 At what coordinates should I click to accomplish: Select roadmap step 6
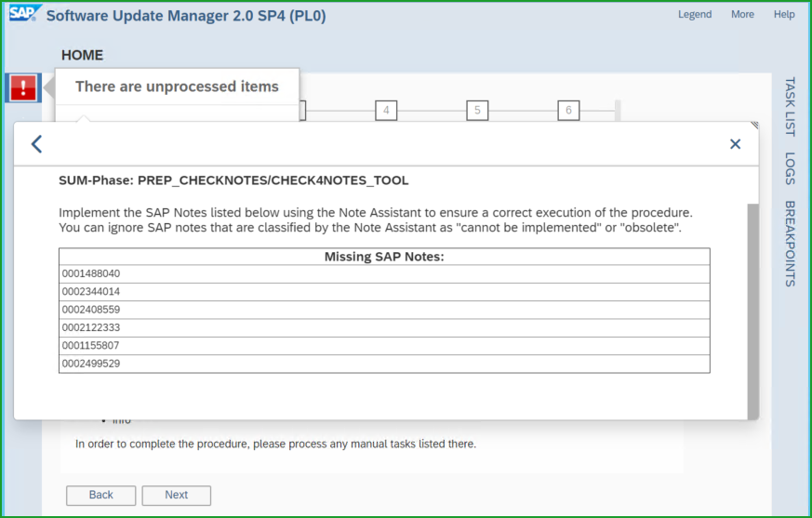568,111
